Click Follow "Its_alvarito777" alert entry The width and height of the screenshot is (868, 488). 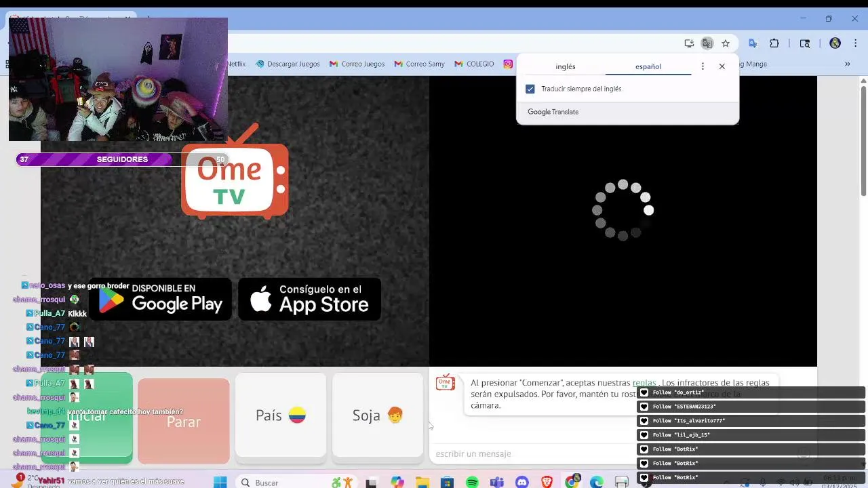(751, 421)
